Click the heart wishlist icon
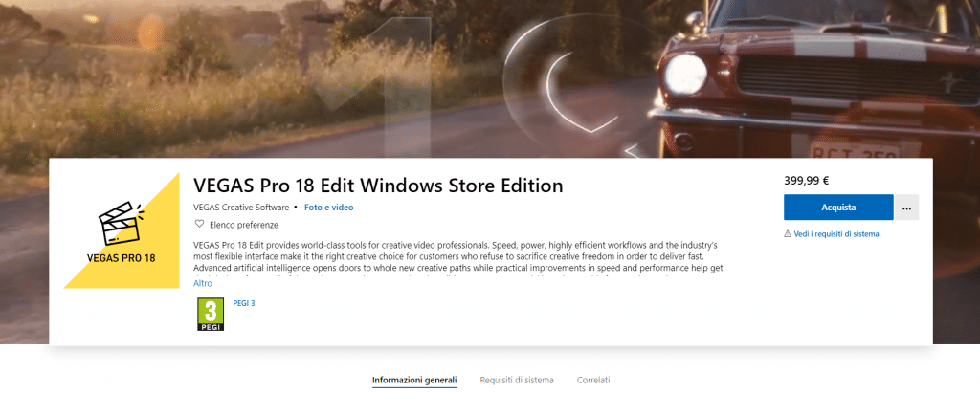Viewport: 980px width, 415px height. tap(199, 225)
